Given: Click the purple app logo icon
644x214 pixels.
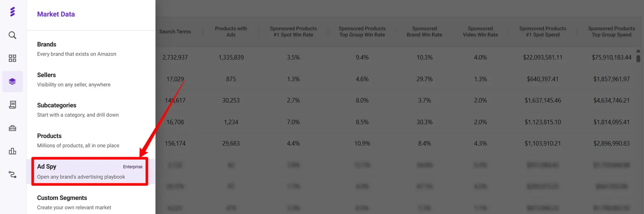Looking at the screenshot, I should (13, 12).
